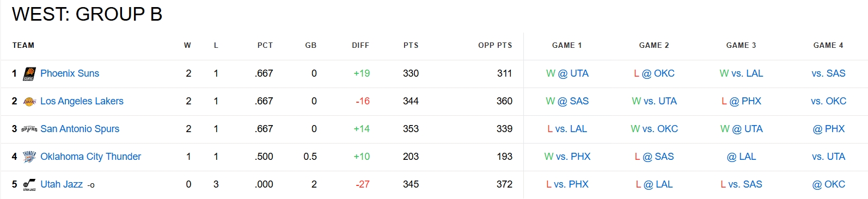868x199 pixels.
Task: Sort by the DIFF column header
Action: point(360,46)
